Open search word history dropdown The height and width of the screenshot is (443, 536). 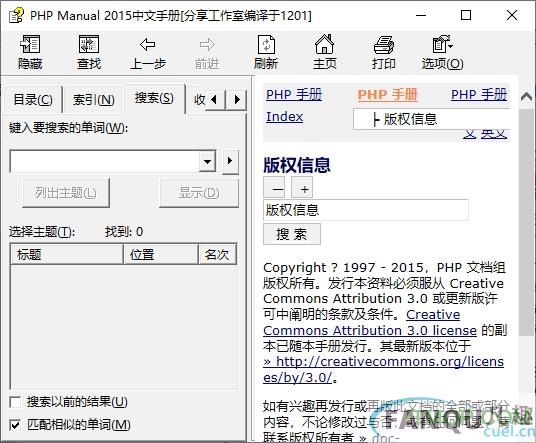(x=207, y=161)
